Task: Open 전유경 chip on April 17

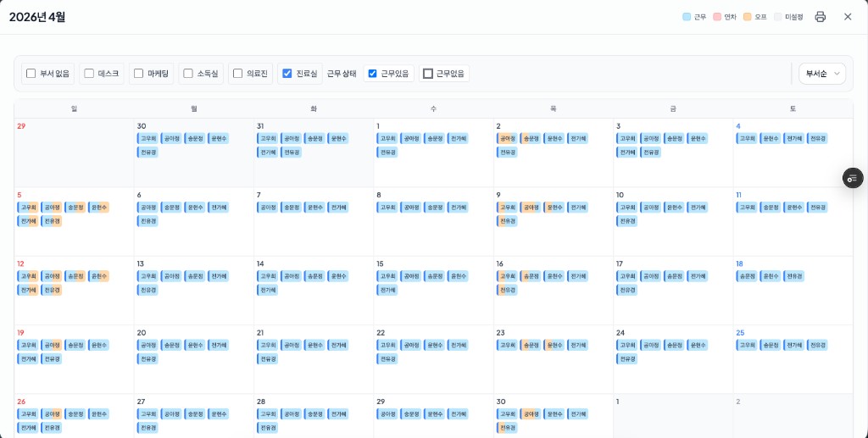Action: (x=626, y=290)
